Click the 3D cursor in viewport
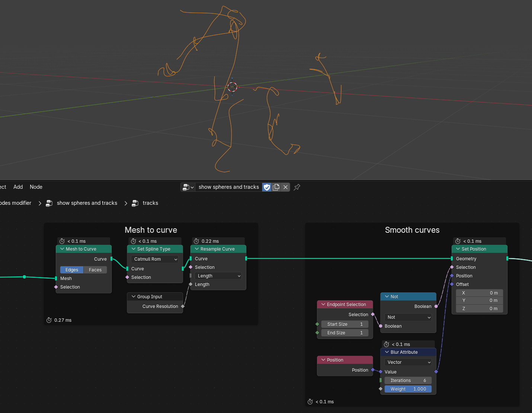 coord(232,87)
